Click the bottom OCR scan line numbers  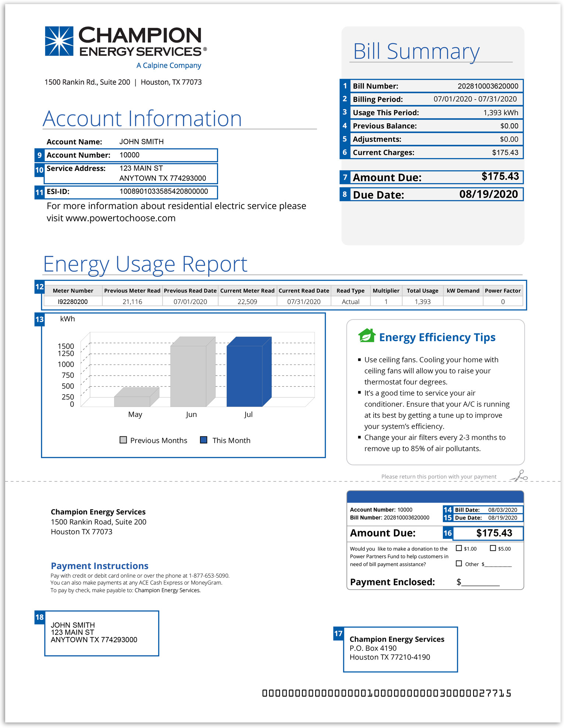(x=387, y=693)
